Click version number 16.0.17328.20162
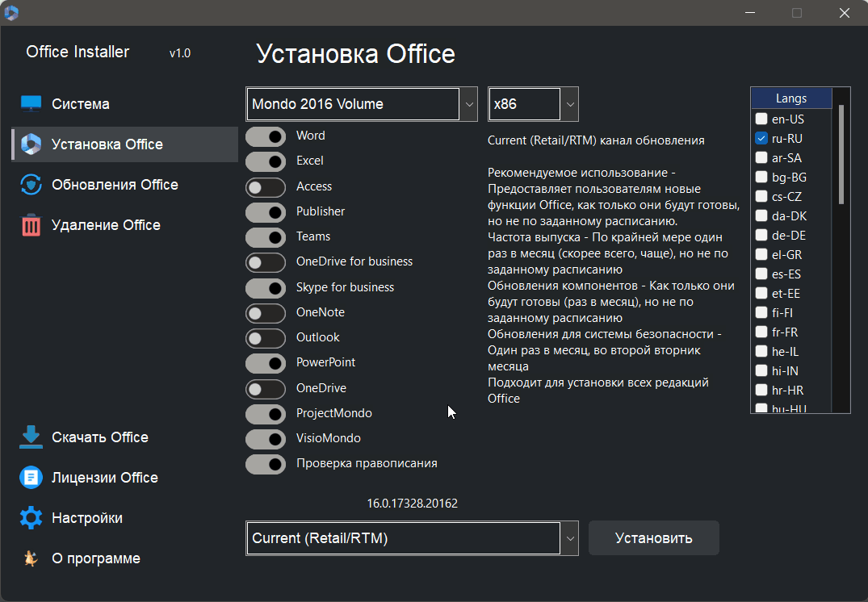 [x=413, y=504]
